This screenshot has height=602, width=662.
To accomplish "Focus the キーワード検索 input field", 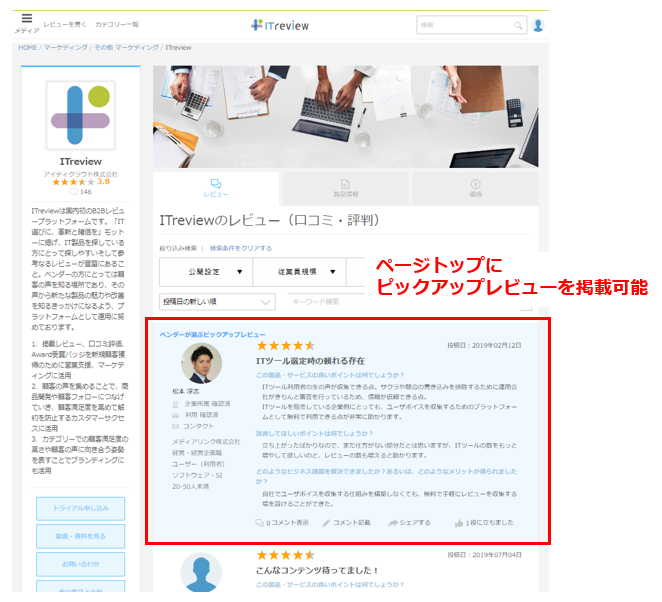I will [x=326, y=302].
